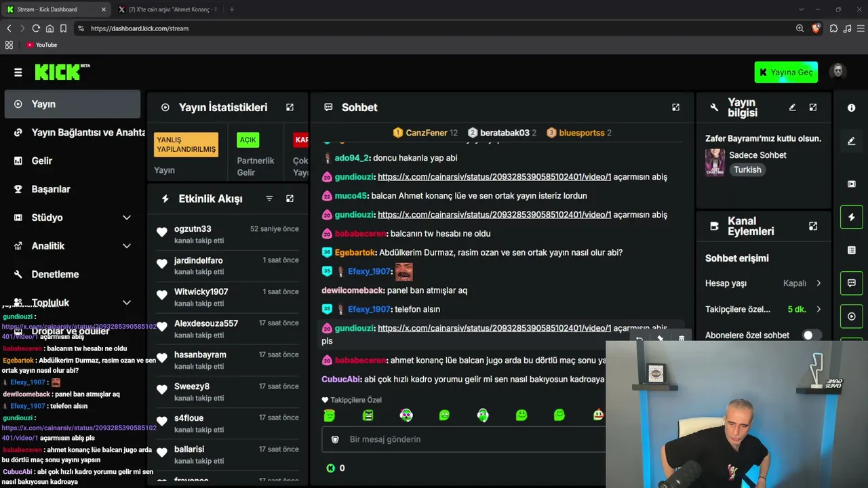Click the list icon in right sidebar

pos(852,250)
